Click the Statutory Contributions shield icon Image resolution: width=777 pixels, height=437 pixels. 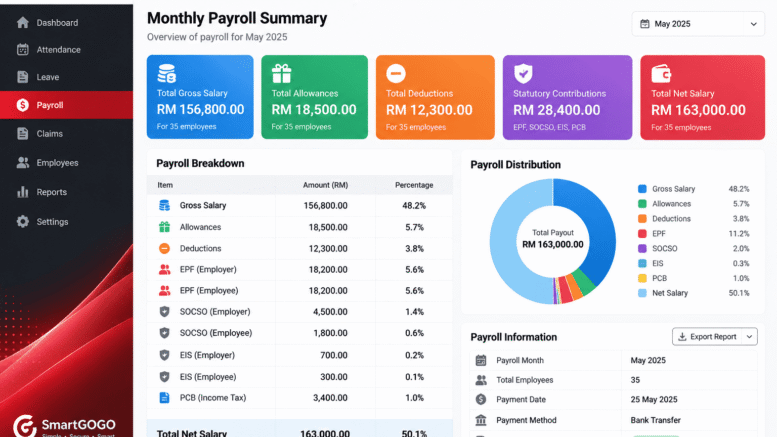coord(523,74)
